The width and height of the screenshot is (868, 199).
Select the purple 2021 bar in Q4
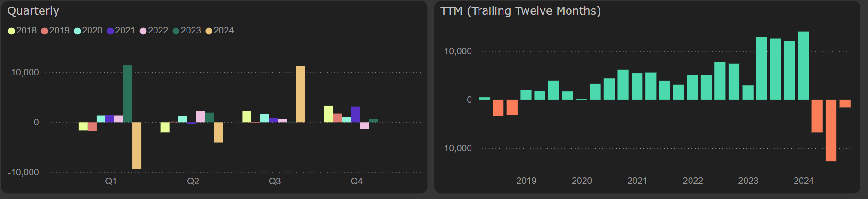click(356, 114)
